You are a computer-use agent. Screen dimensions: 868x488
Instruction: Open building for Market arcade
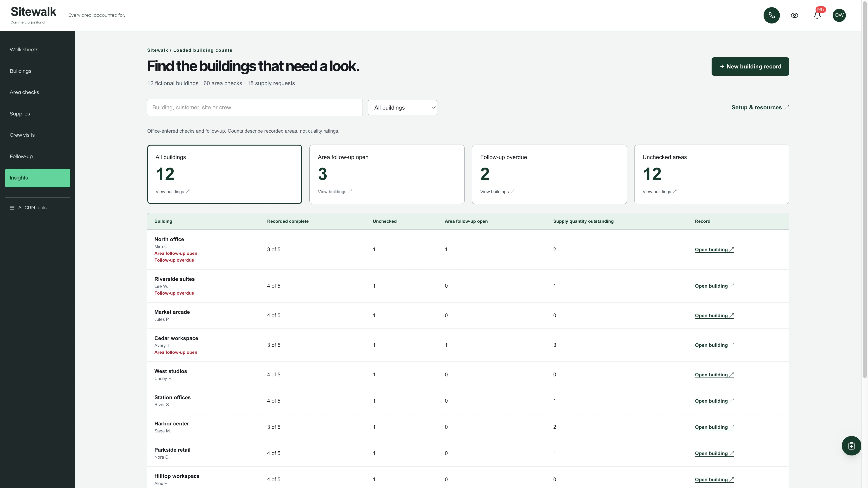point(714,316)
